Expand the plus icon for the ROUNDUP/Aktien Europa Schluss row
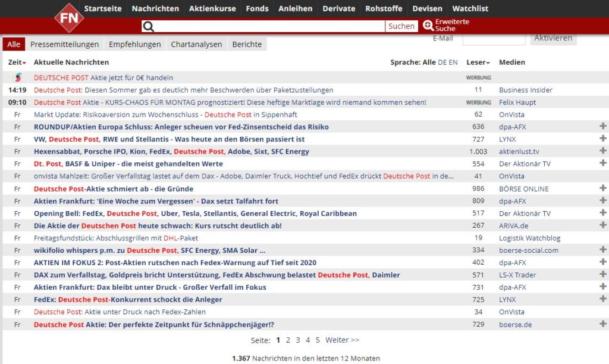Image resolution: width=609 pixels, height=364 pixels. click(603, 126)
